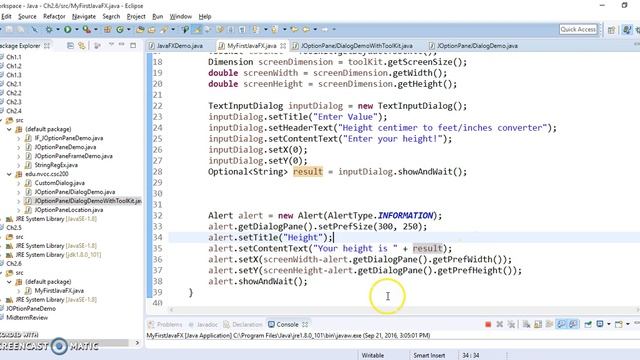
Task: Click the green Run button in toolbar
Action: [68, 29]
